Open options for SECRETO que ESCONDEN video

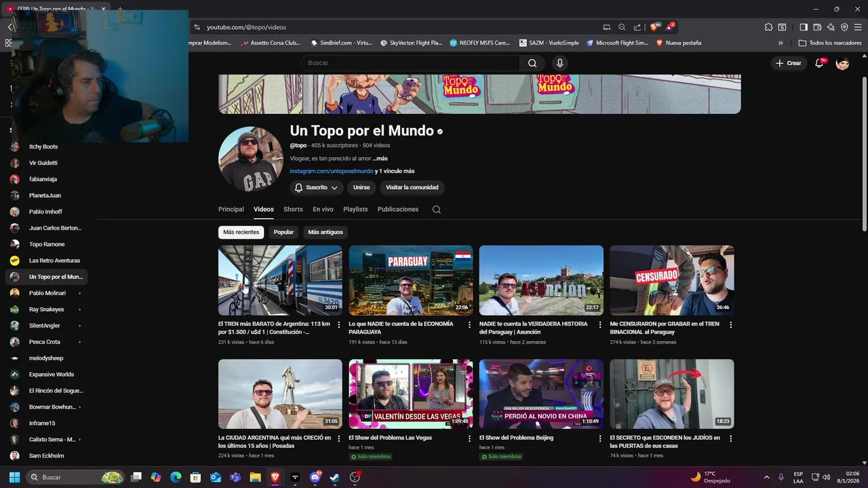pos(730,439)
